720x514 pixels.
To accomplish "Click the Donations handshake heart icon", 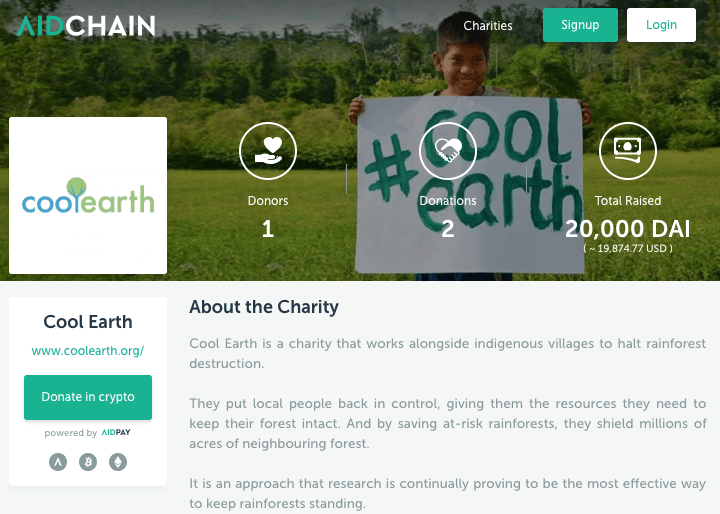I will coord(448,151).
